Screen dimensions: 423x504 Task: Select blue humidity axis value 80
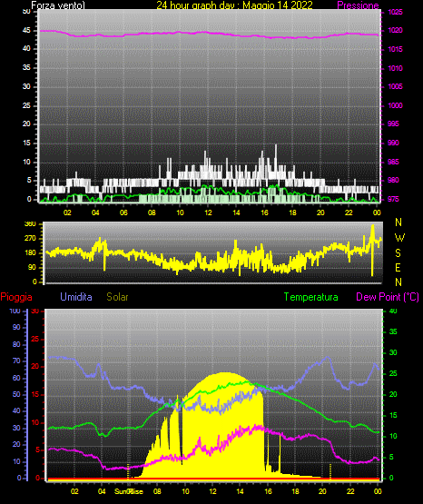coord(16,344)
